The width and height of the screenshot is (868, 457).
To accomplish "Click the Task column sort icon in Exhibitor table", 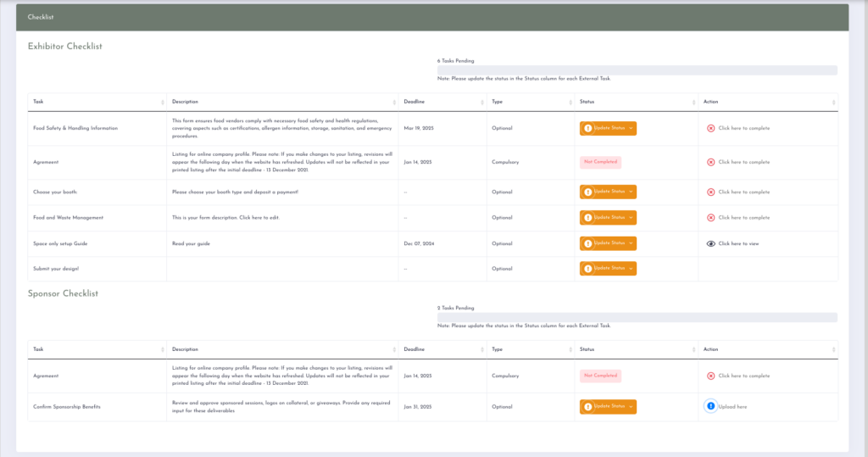I will coord(163,103).
